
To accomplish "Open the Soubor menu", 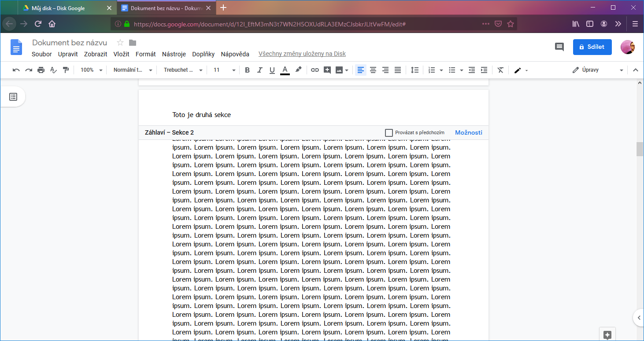I will [x=42, y=54].
